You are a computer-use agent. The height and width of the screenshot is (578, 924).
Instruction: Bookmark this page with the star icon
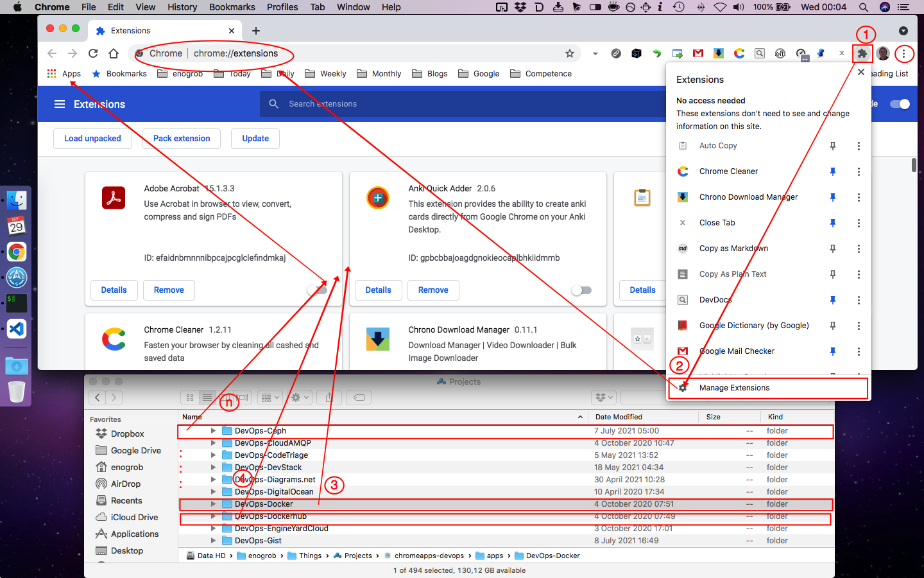tap(569, 53)
